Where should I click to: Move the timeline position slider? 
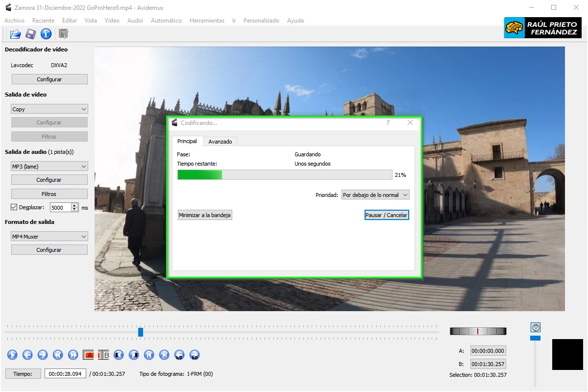coord(141,332)
